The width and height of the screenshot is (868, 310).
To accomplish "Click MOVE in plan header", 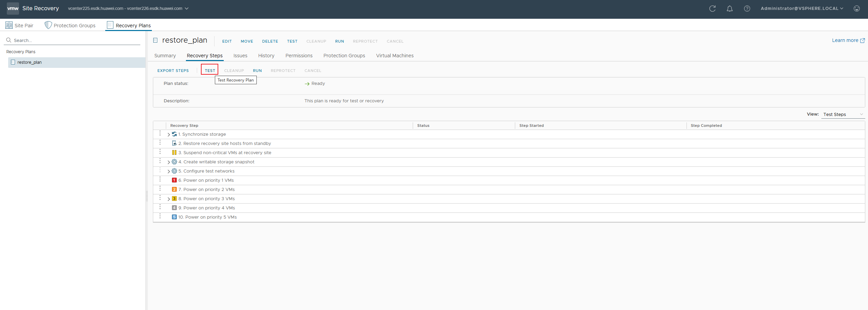I will click(247, 41).
